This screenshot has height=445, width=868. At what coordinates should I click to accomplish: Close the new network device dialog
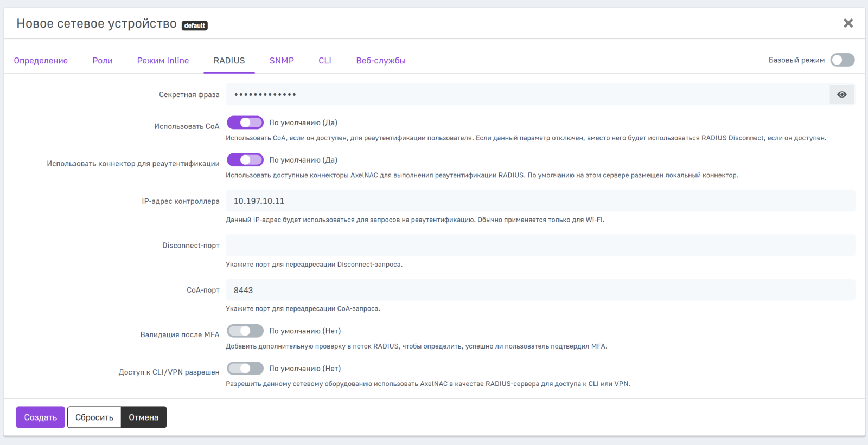pyautogui.click(x=848, y=23)
